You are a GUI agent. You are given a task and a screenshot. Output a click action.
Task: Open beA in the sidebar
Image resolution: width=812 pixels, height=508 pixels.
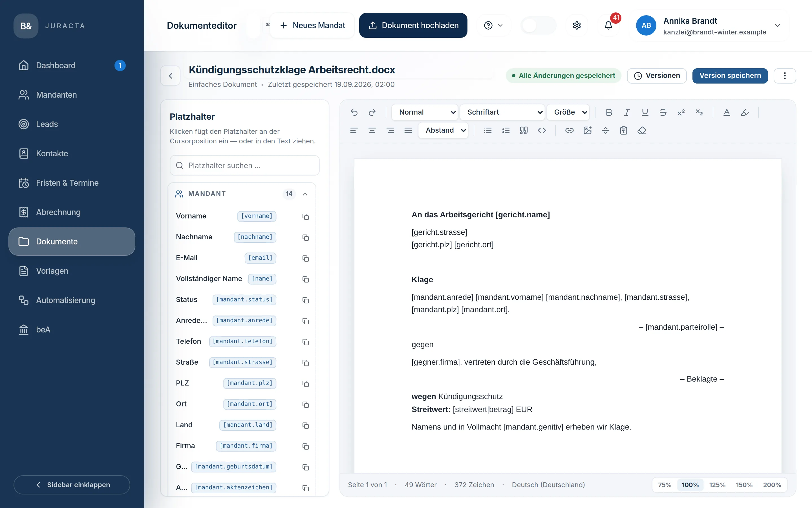coord(72,330)
